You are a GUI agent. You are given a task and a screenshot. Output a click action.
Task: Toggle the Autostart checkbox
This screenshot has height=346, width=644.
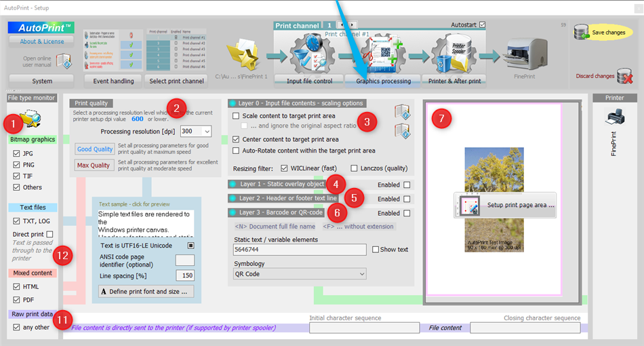pyautogui.click(x=482, y=24)
